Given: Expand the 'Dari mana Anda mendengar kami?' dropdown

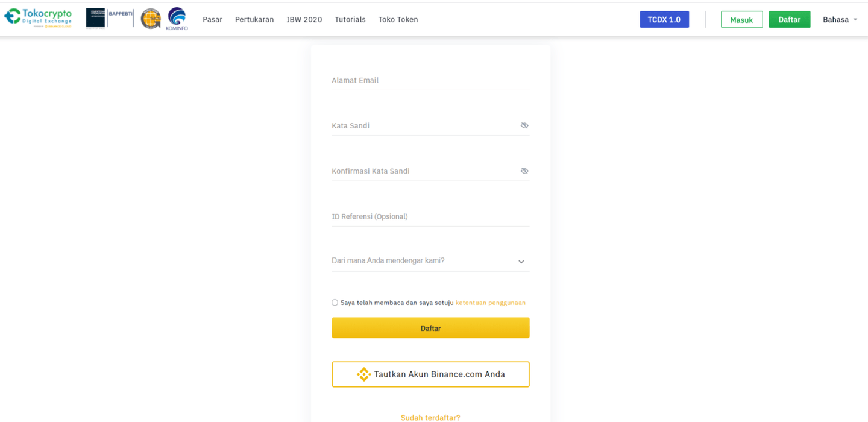Looking at the screenshot, I should (x=521, y=261).
